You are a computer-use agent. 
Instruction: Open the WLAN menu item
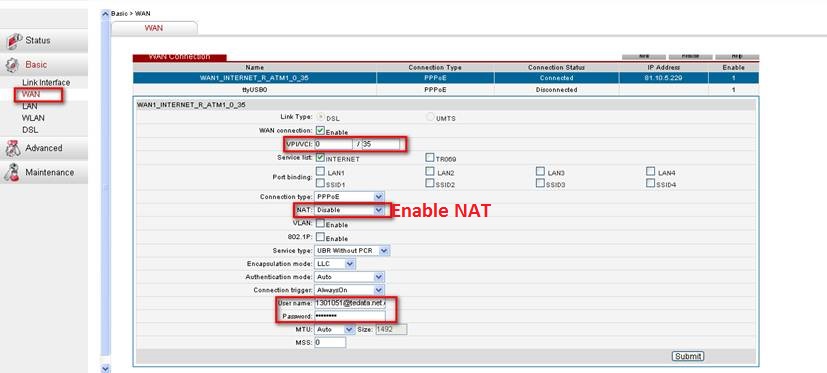tap(33, 118)
